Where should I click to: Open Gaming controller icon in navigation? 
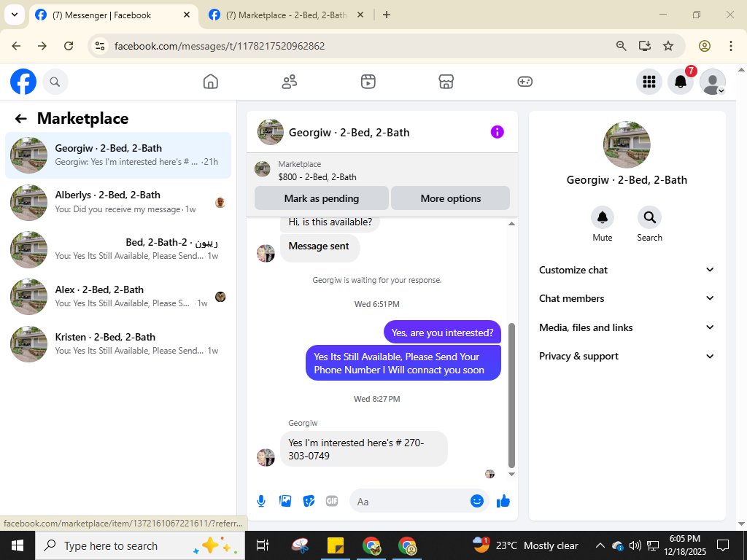(x=525, y=82)
